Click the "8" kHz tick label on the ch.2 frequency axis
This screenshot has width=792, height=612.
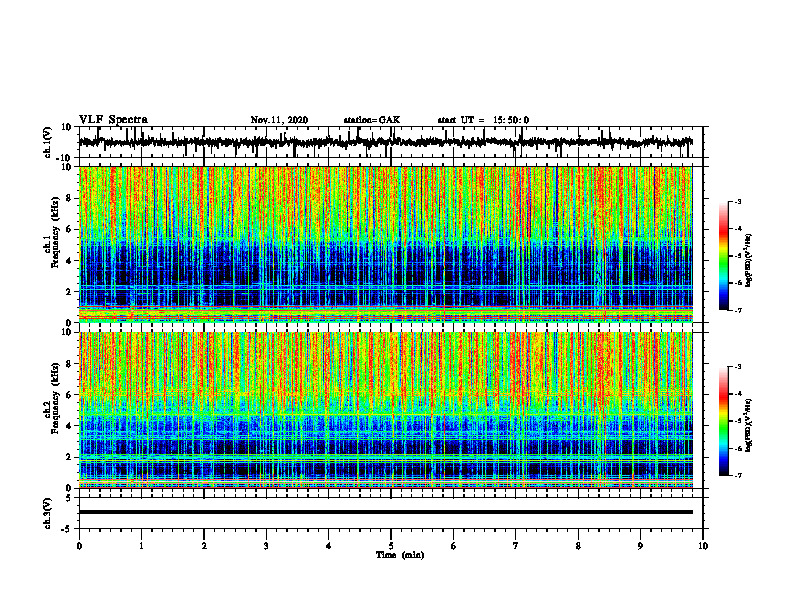click(70, 364)
